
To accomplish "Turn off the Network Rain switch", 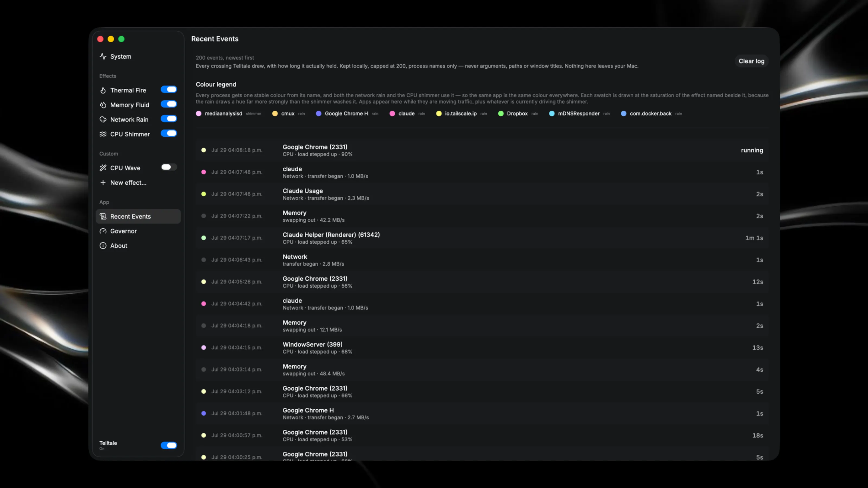I will pyautogui.click(x=169, y=118).
